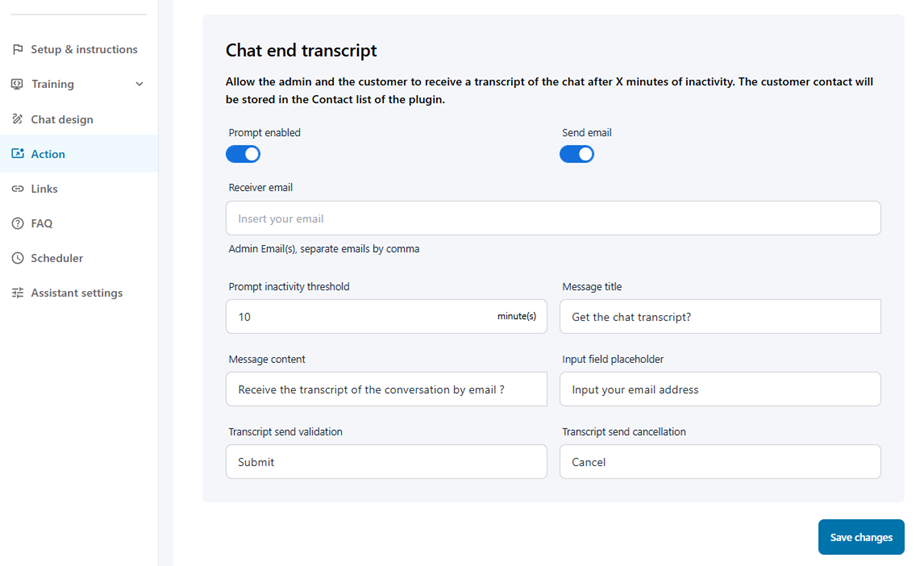
Task: Click the Assistant settings sliders icon
Action: point(17,293)
